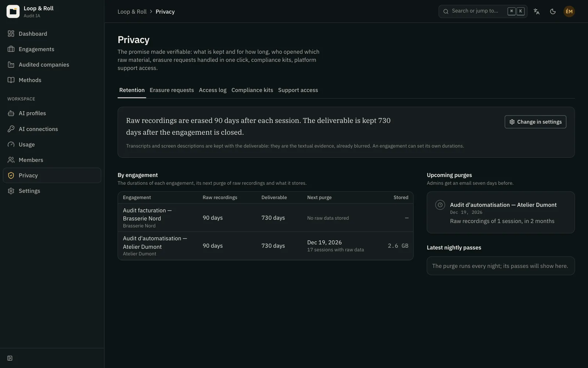The height and width of the screenshot is (368, 588).
Task: Click the Deliverable column header
Action: (274, 198)
